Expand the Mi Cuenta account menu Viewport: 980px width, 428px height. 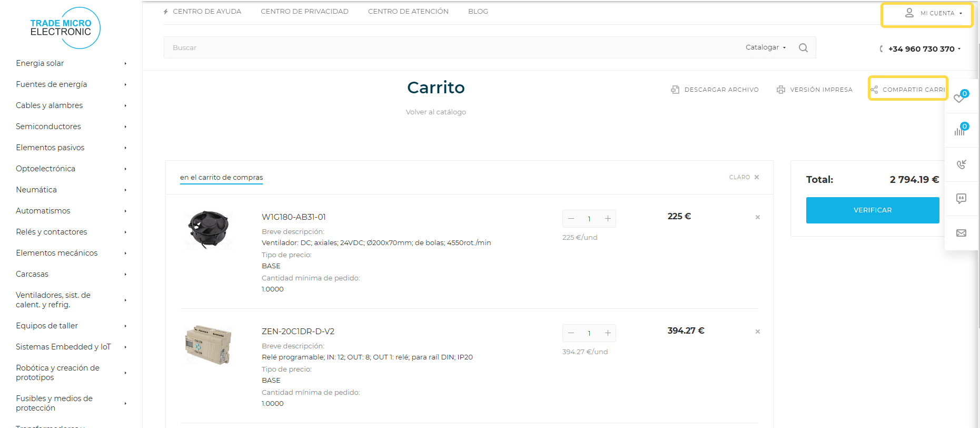click(x=933, y=13)
